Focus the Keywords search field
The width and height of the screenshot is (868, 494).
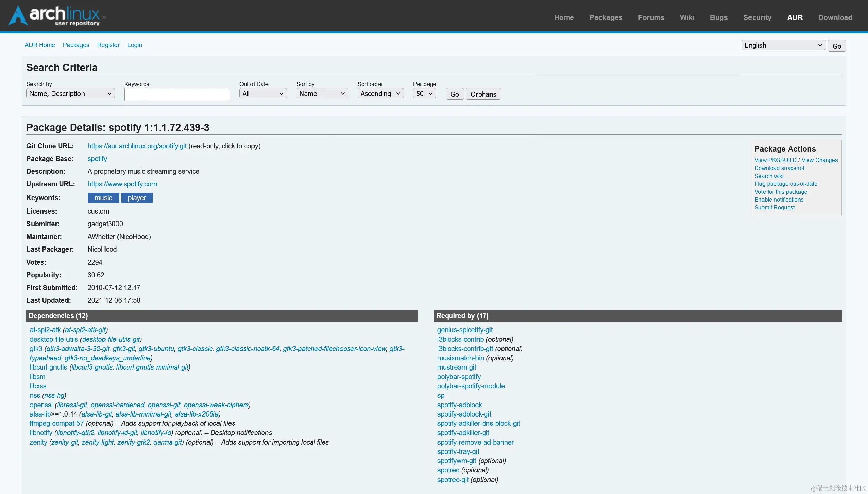click(177, 95)
